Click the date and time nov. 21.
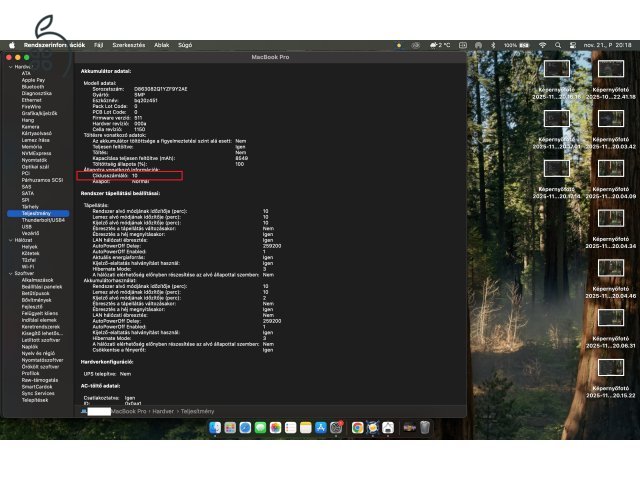This screenshot has height=480, width=640. (607, 45)
